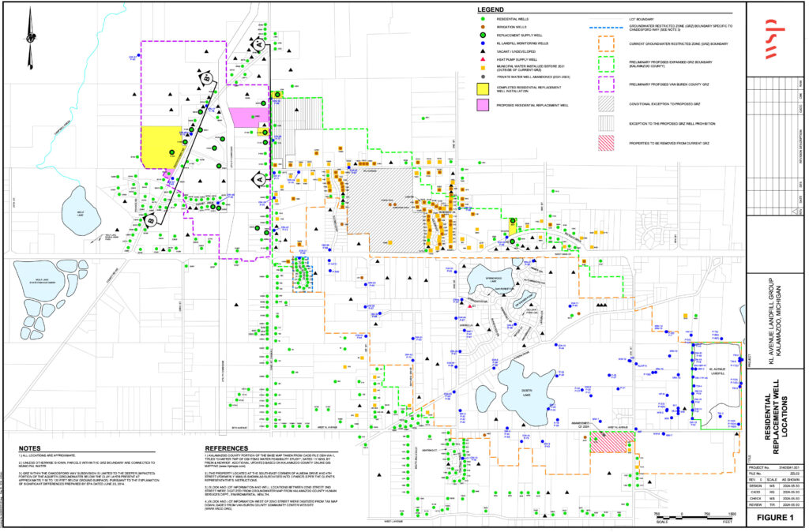Click the Wolf Lake State Fish Hatchery ponds
Screen dimensions: 809x532
[50, 299]
